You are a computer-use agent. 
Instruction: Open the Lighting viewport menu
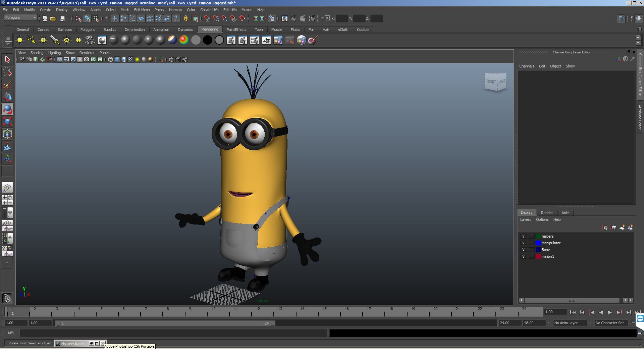[x=54, y=53]
